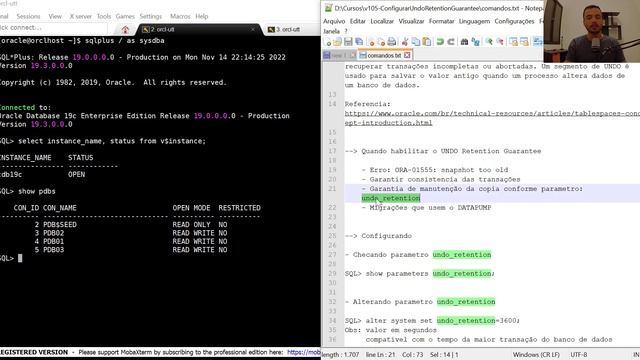Image resolution: width=640 pixels, height=360 pixels.
Task: Click the Close file icon in Notepad++ toolbar
Action: coord(371,42)
